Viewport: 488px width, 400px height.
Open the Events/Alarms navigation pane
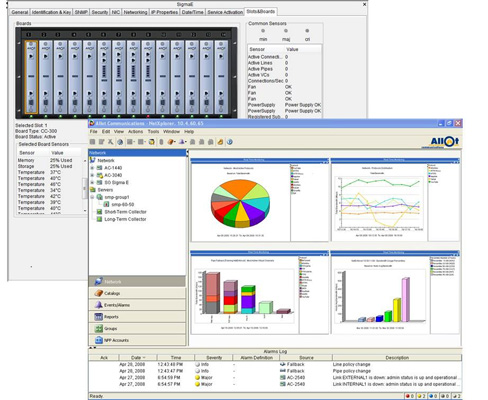pos(137,305)
